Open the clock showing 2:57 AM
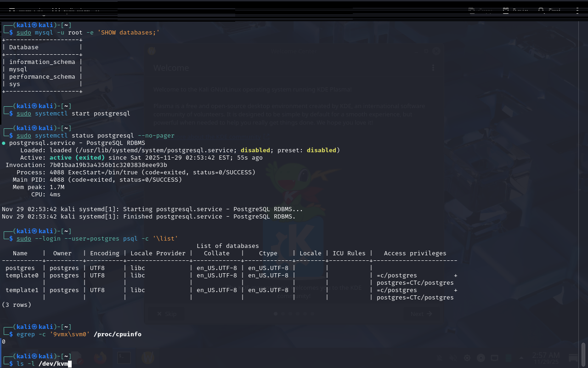588x368 pixels. coord(546,357)
